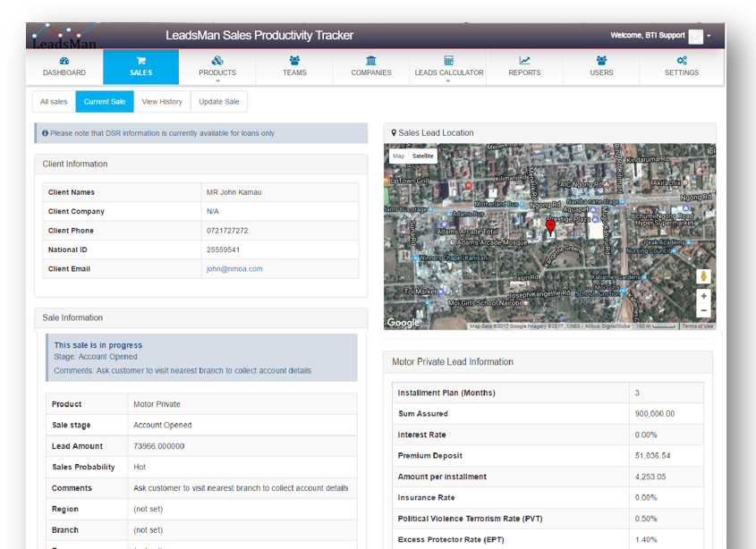Switch to the View History tab
Viewport: 756px width, 549px height.
click(x=162, y=102)
